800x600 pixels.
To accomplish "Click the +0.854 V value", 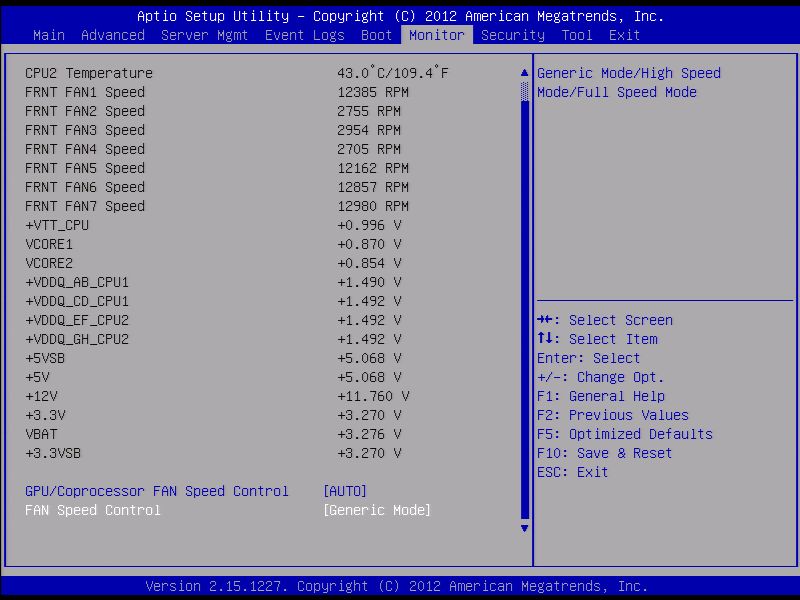I will (x=369, y=263).
